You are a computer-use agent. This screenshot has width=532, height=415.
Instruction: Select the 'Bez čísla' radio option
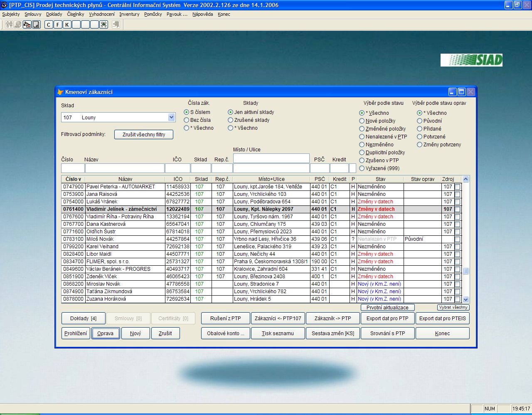[x=187, y=120]
